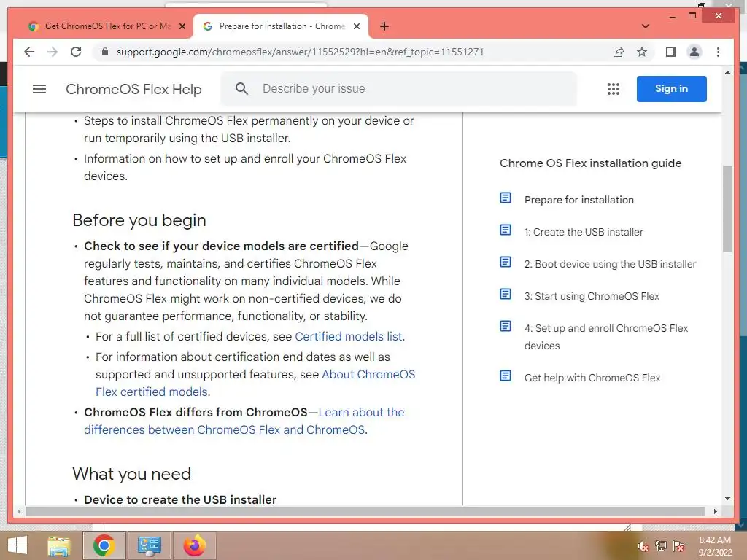Open About ChromeOS Flex certified models link
This screenshot has height=560, width=747.
coord(255,383)
